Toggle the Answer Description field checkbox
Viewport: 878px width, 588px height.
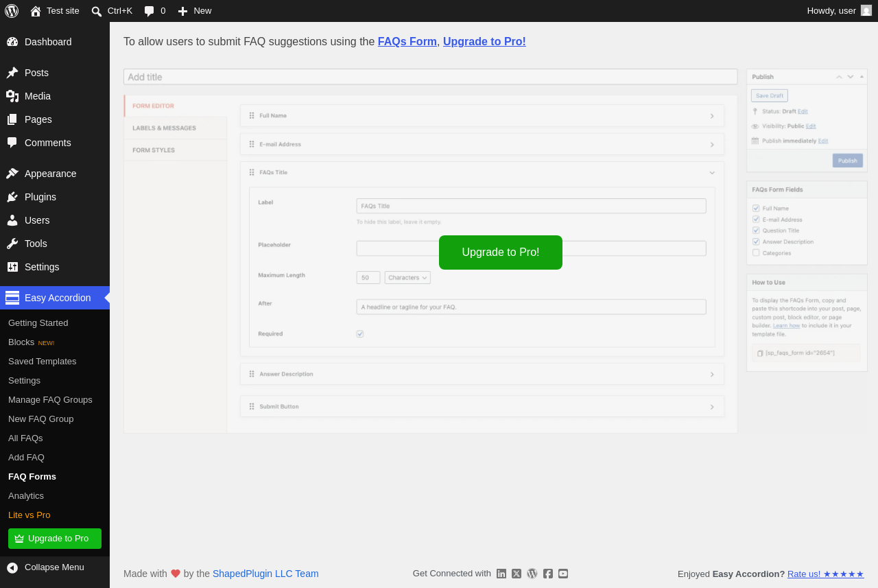point(756,242)
